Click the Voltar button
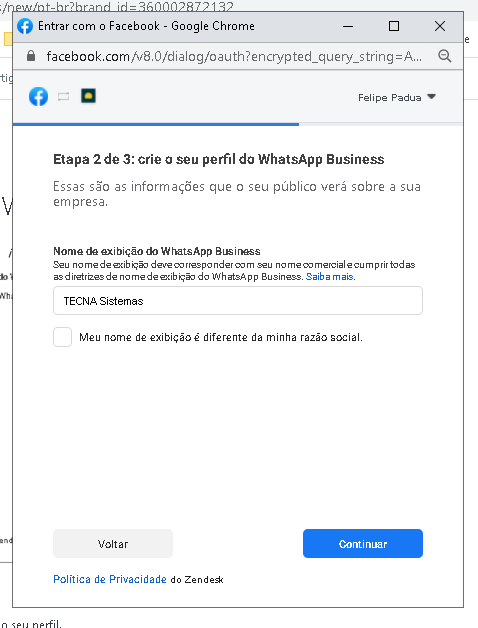The height and width of the screenshot is (628, 478). [113, 543]
